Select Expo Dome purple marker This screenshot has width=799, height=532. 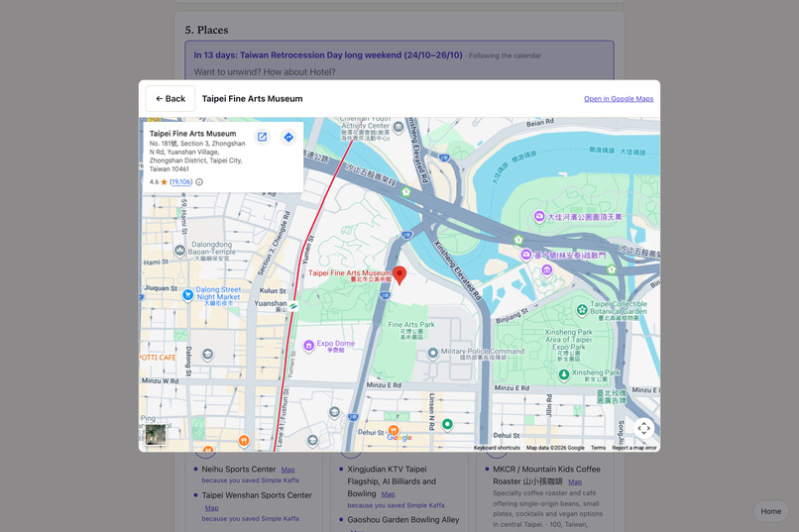pyautogui.click(x=309, y=346)
